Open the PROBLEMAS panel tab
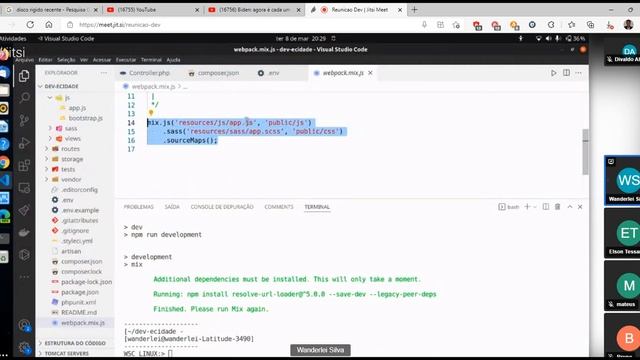Screen dimensions: 640x360 139,207
